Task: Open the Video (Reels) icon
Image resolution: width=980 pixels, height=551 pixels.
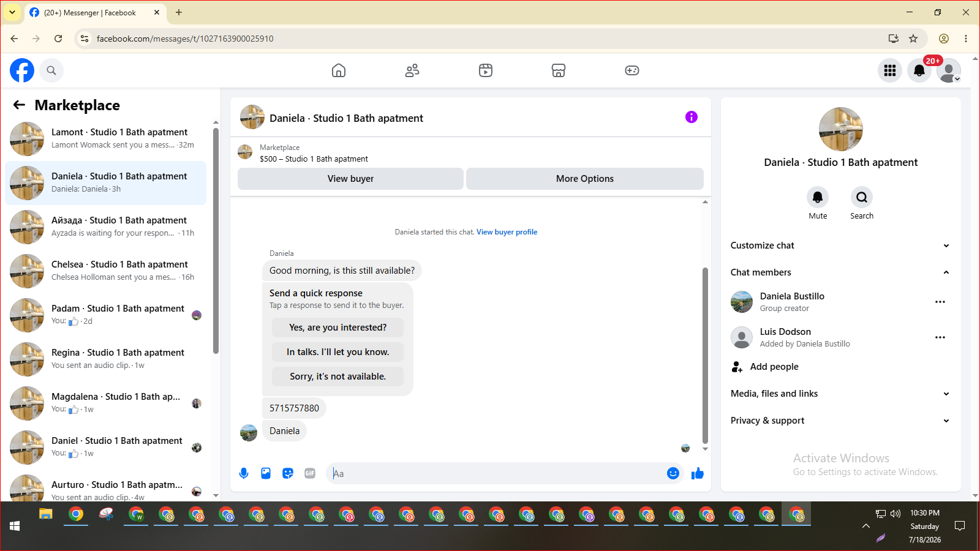Action: [x=486, y=70]
